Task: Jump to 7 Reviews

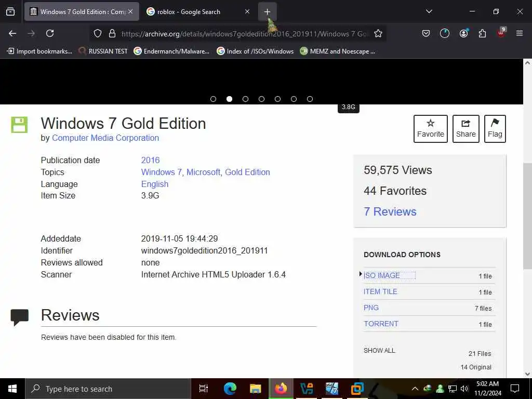Action: pyautogui.click(x=390, y=211)
